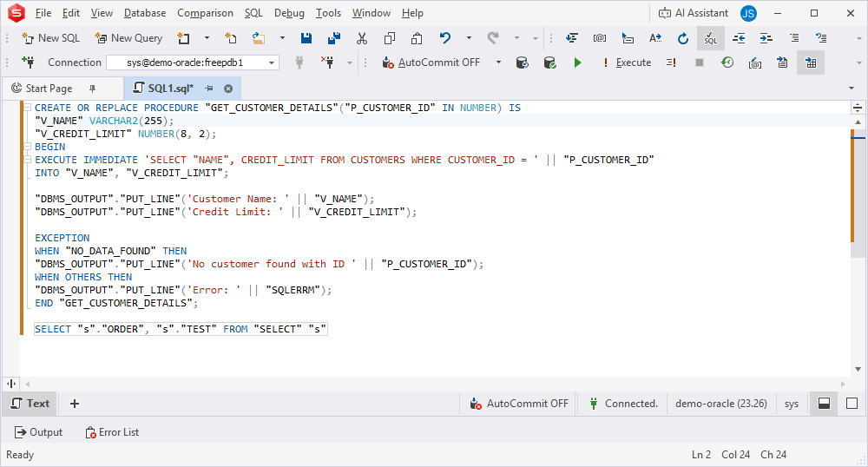Toggle the Results as Grid icon
868x467 pixels.
811,62
